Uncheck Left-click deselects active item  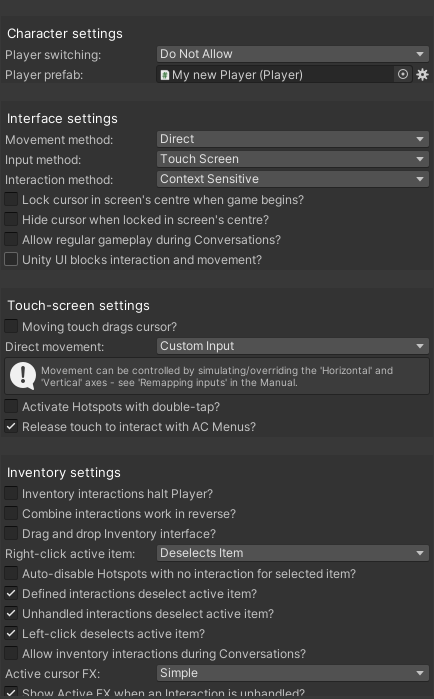[11, 633]
